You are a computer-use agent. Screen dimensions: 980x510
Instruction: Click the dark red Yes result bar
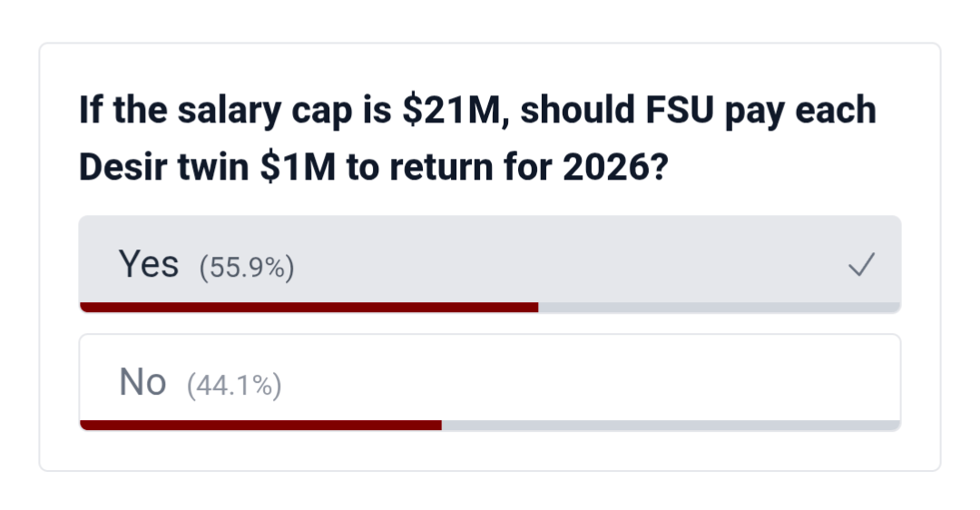click(309, 308)
